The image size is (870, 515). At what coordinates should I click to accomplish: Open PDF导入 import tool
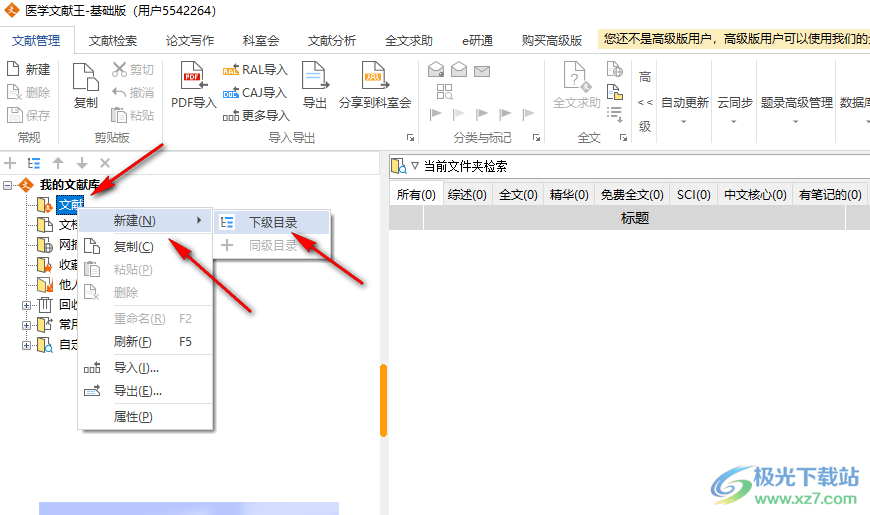tap(194, 85)
